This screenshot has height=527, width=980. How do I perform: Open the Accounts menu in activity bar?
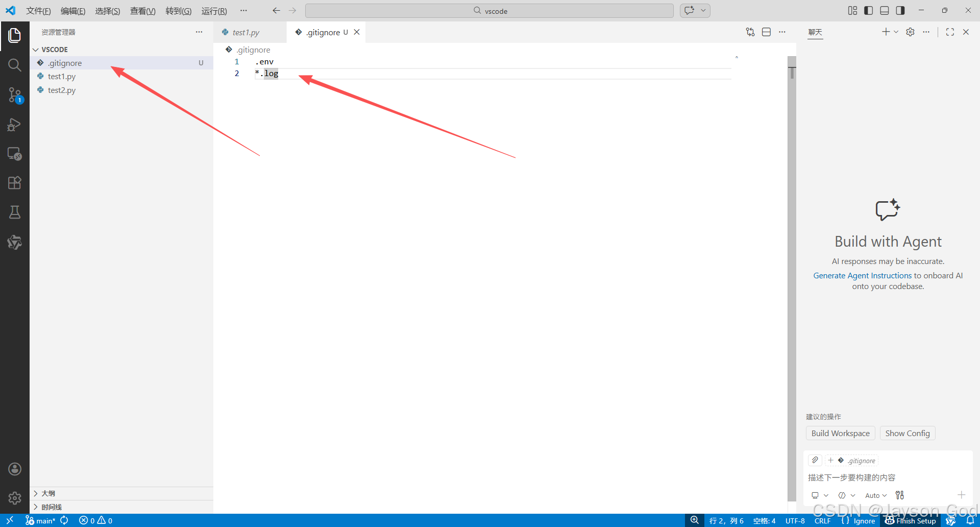15,469
